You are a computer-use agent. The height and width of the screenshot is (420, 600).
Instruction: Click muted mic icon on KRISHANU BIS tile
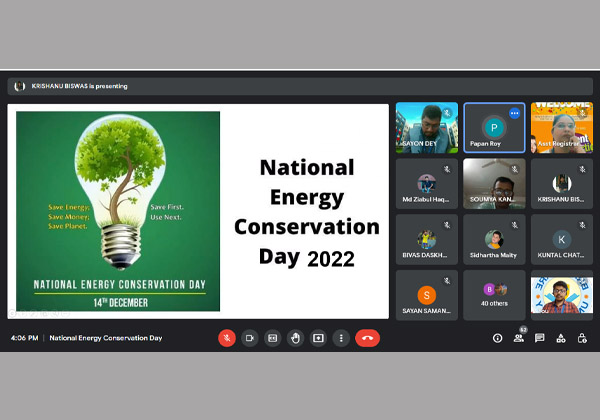pos(582,169)
